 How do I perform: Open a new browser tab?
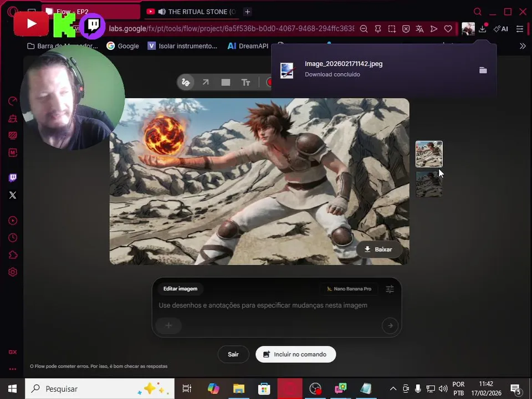[247, 12]
